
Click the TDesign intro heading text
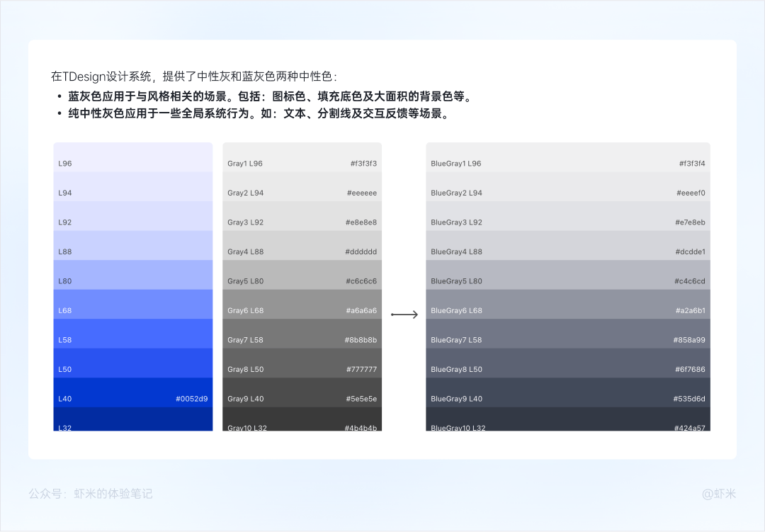[x=194, y=76]
